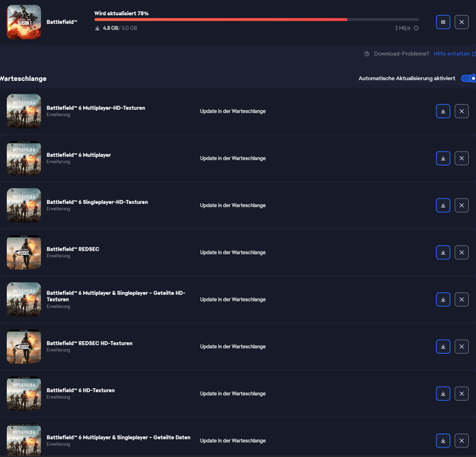Download Battlefield 6 Singleplayer-HD-Texturen now
The width and height of the screenshot is (476, 457).
click(x=443, y=205)
